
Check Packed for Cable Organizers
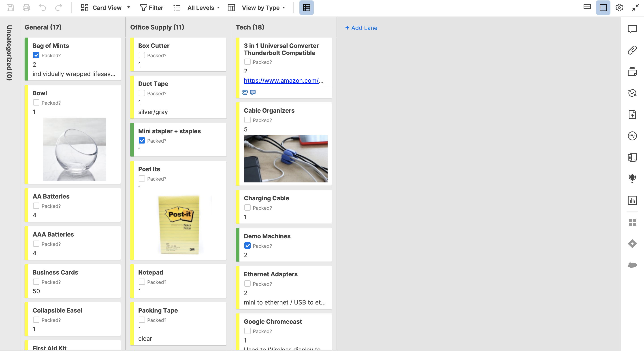tap(247, 120)
